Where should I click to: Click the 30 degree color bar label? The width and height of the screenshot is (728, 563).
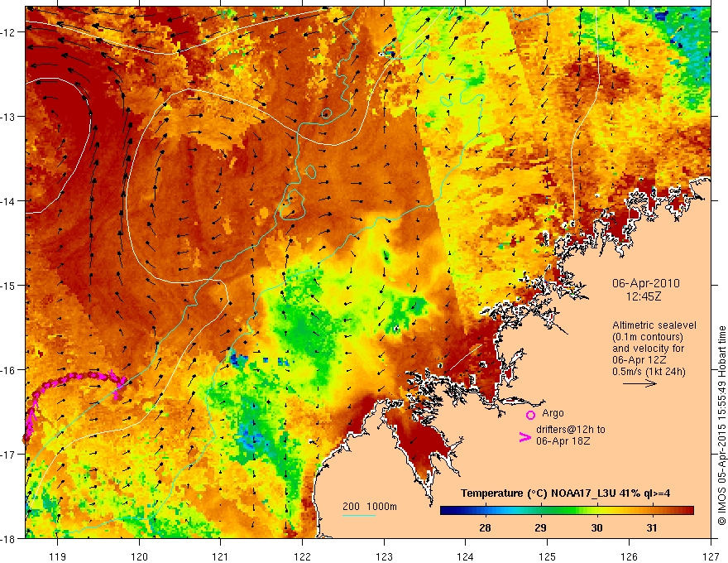(x=596, y=527)
